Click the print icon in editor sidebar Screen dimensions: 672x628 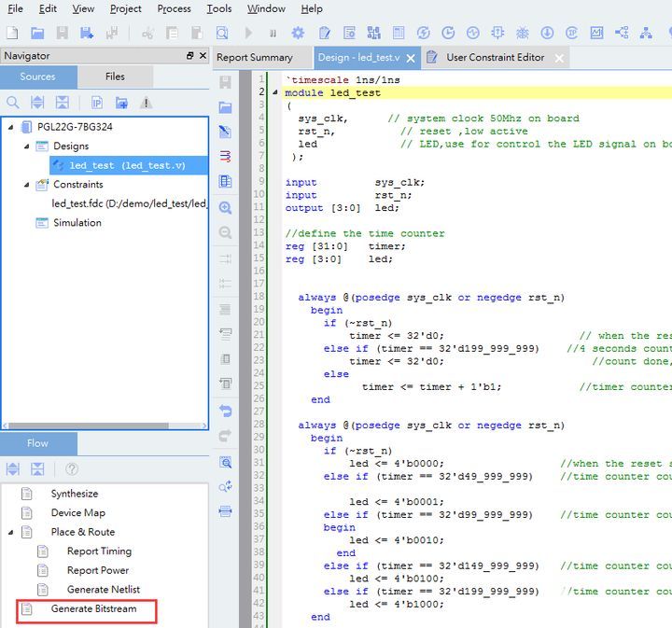(225, 511)
